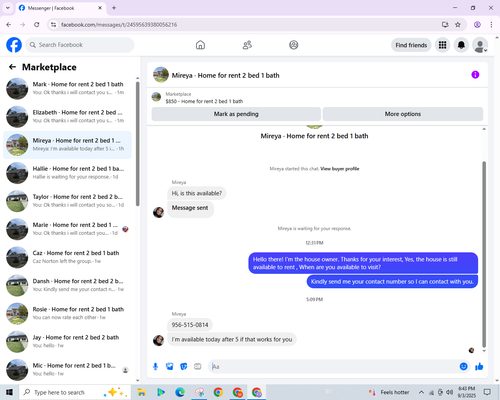Open Windows notification center
The width and height of the screenshot is (500, 400).
[x=487, y=392]
